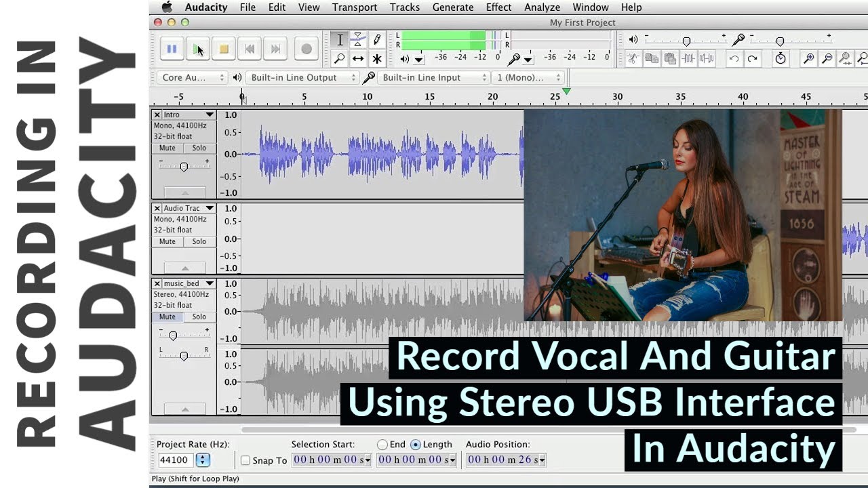Image resolution: width=868 pixels, height=488 pixels.
Task: Adjust the Intro track gain slider
Action: tap(184, 167)
